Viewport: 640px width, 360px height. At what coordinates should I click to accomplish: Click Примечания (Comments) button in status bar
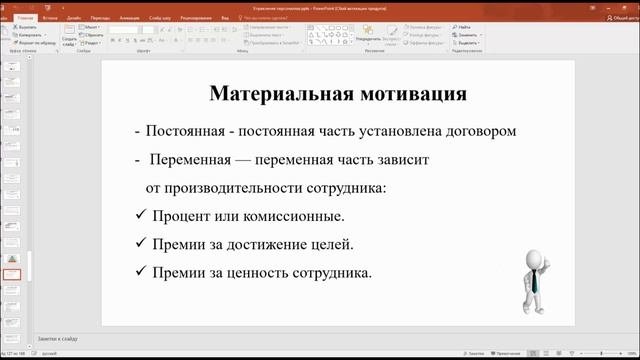[x=505, y=353]
